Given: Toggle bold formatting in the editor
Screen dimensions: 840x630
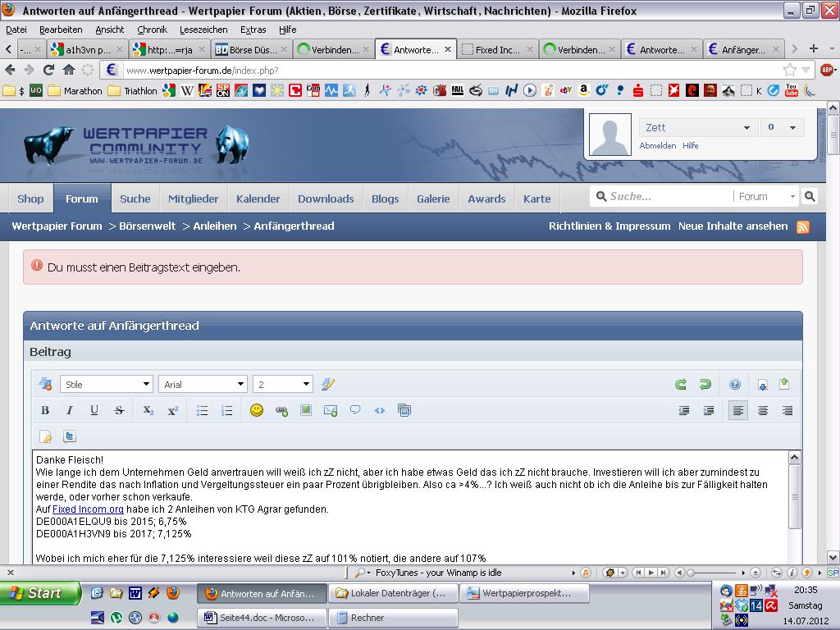Looking at the screenshot, I should click(45, 410).
